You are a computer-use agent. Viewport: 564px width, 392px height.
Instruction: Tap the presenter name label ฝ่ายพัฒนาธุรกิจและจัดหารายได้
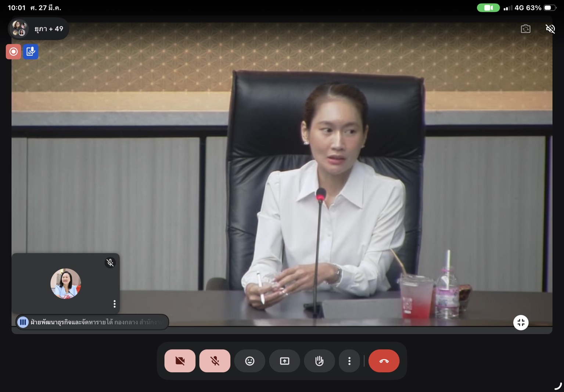tap(96, 322)
